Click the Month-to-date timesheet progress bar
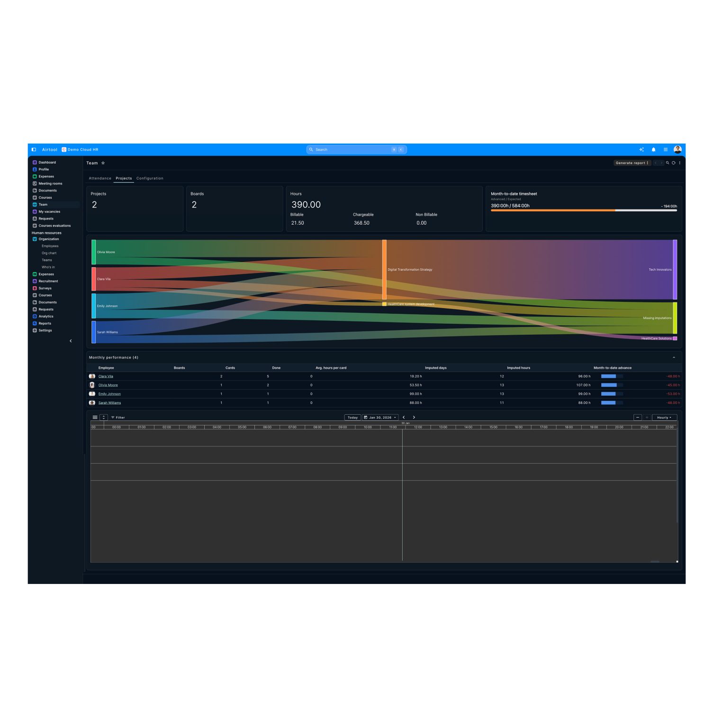 [584, 210]
